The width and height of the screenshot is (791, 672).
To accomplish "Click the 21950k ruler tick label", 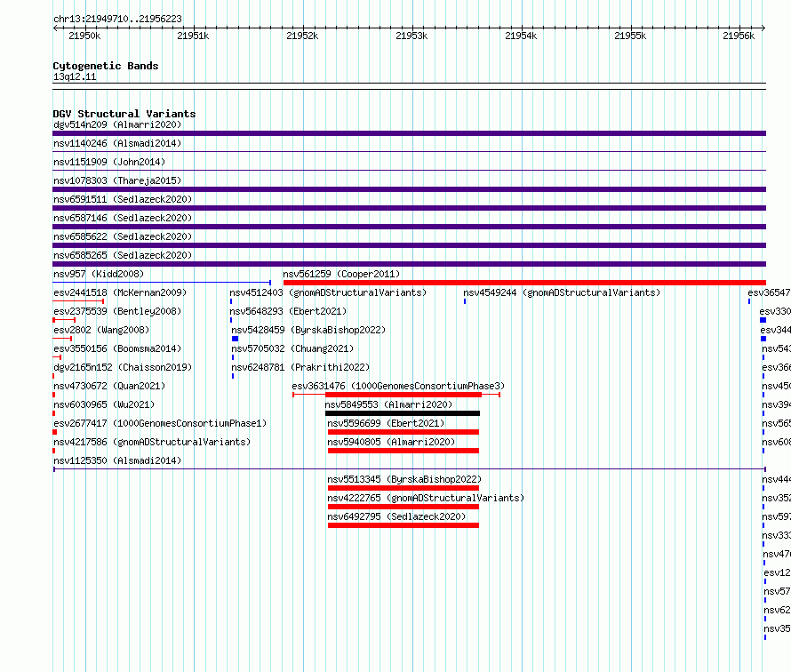I will point(84,36).
